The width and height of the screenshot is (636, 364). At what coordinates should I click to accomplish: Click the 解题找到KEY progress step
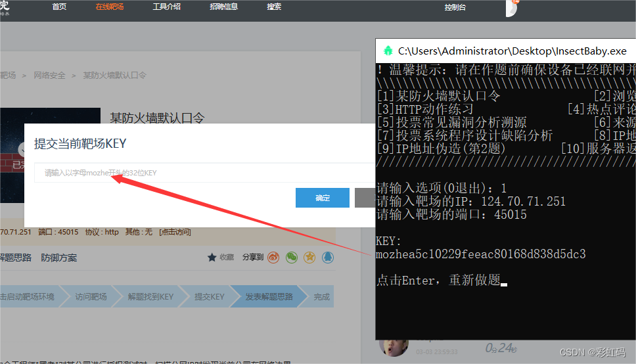click(x=150, y=296)
